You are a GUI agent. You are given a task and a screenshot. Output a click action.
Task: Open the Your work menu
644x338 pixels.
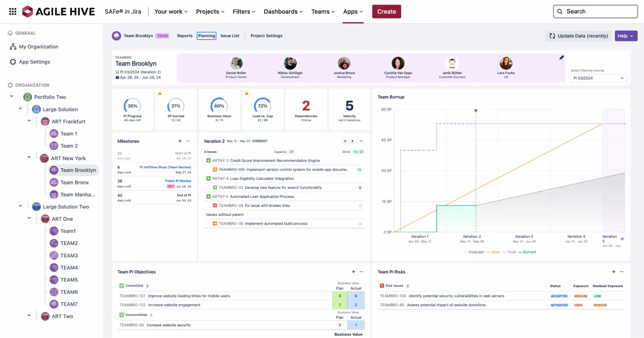(x=171, y=12)
